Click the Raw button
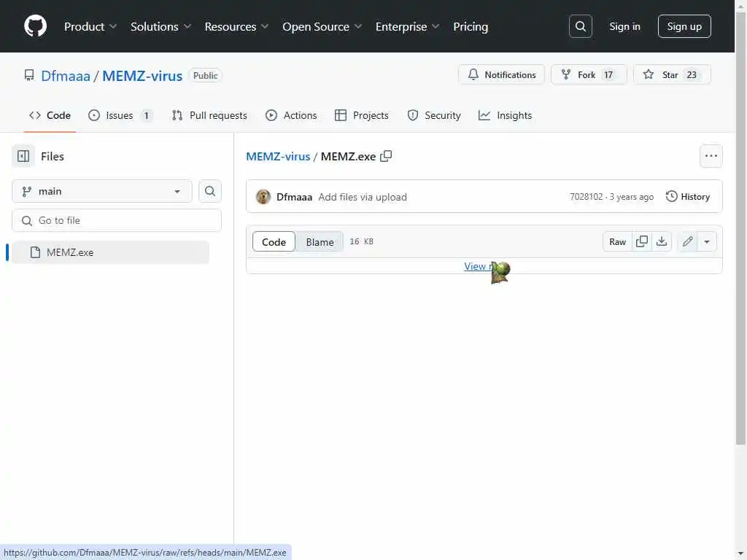The height and width of the screenshot is (560, 747). coord(617,241)
